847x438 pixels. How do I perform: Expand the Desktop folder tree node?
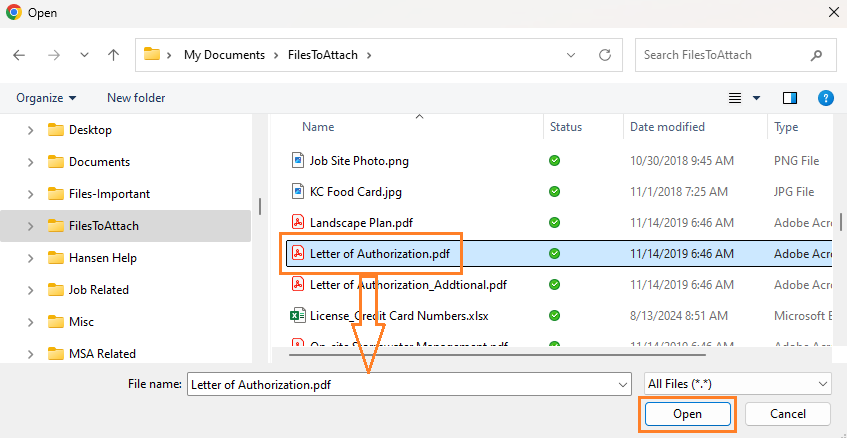(30, 130)
